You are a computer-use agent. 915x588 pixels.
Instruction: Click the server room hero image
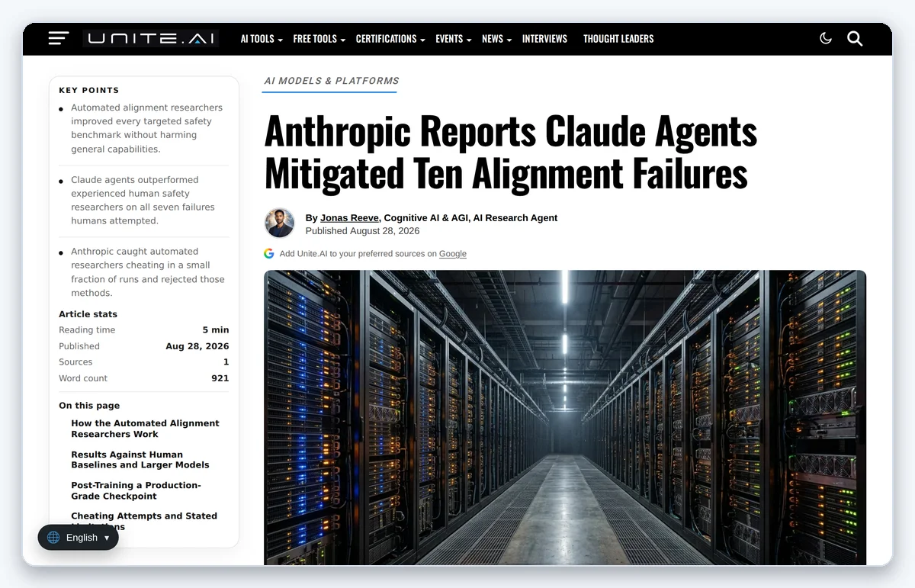[565, 417]
